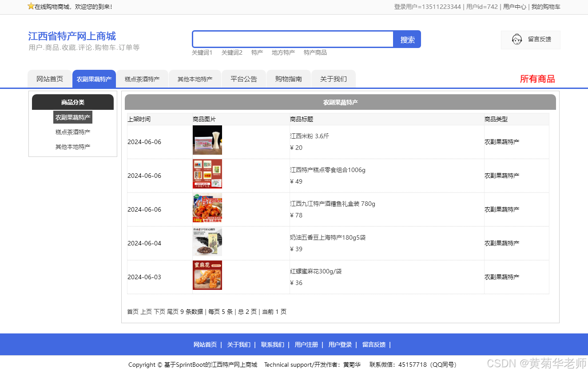Viewport: 588px width, 373px height.
Task: Switch to the 网站首页 tab
Action: pyautogui.click(x=50, y=79)
